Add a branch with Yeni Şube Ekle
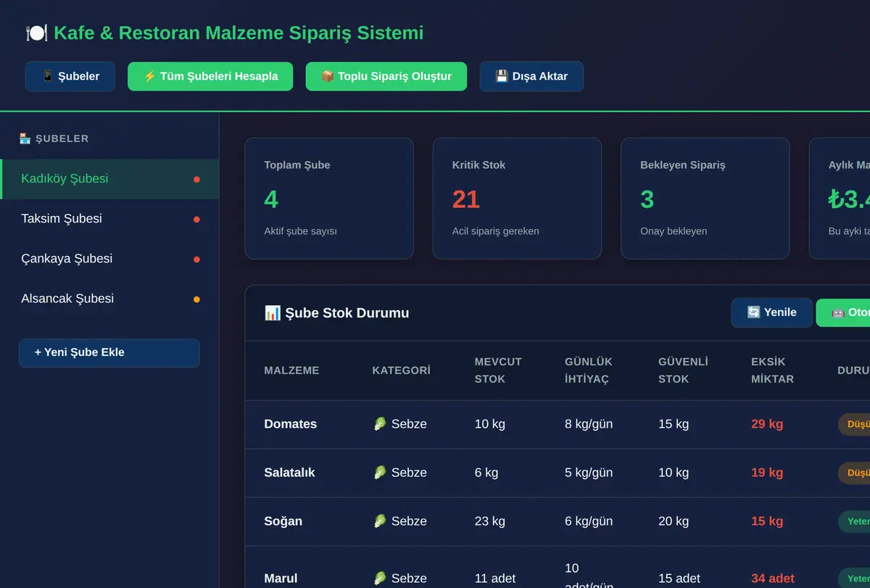870x588 pixels. pyautogui.click(x=109, y=353)
